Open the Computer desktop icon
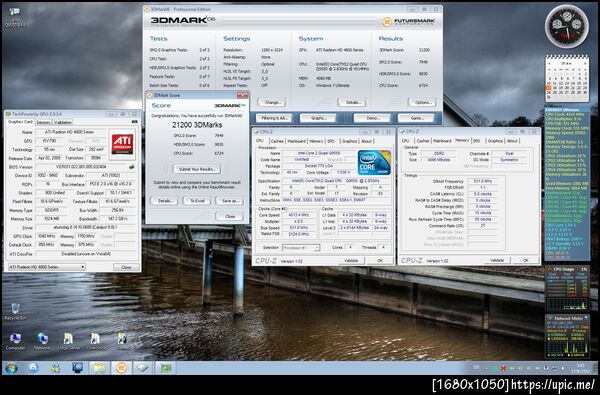Screen dimensions: 600x395 pos(15,341)
